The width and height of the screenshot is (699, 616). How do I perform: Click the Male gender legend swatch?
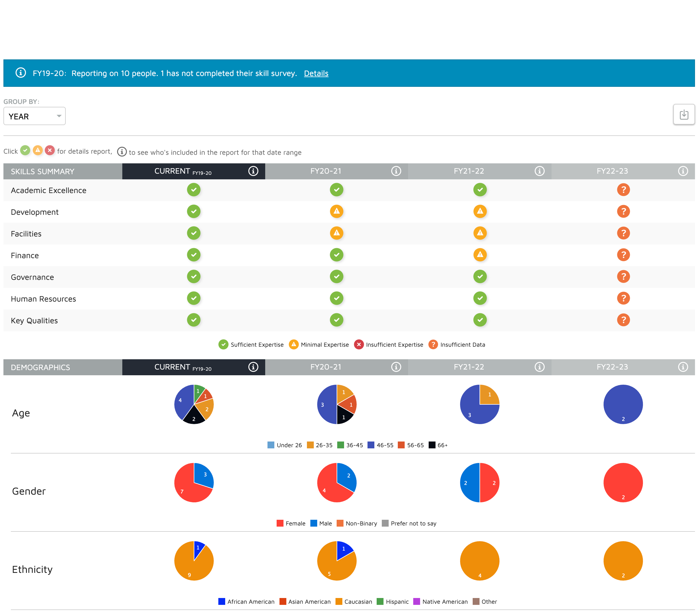point(313,523)
